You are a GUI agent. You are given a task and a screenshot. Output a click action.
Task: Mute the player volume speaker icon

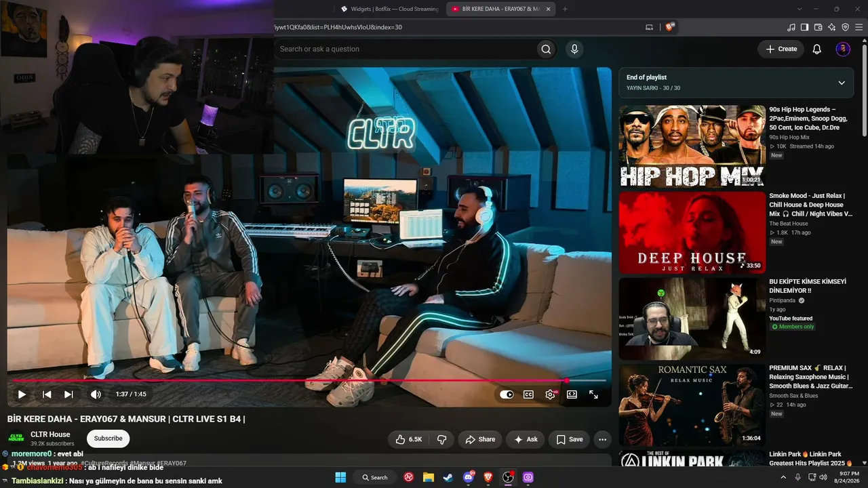(x=96, y=394)
